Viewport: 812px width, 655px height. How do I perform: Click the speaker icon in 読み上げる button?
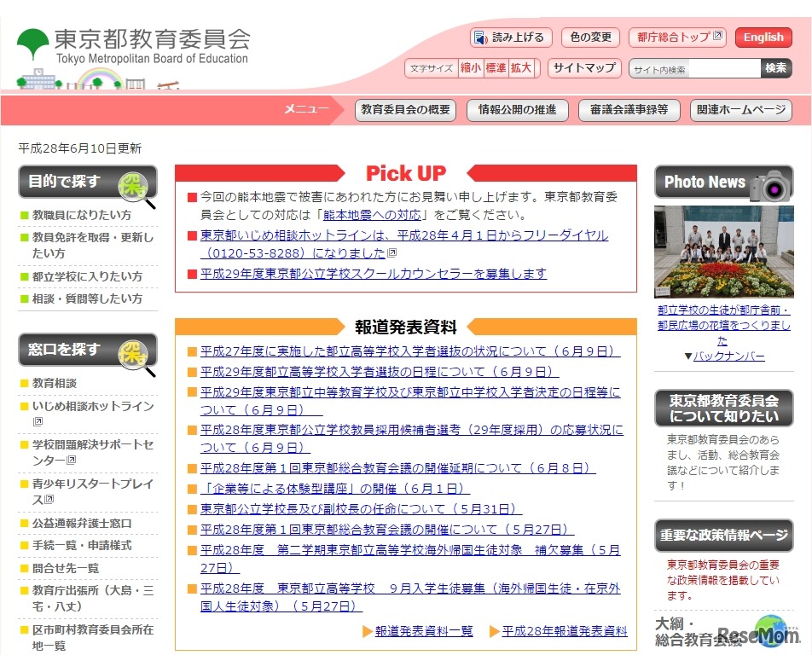coord(481,38)
